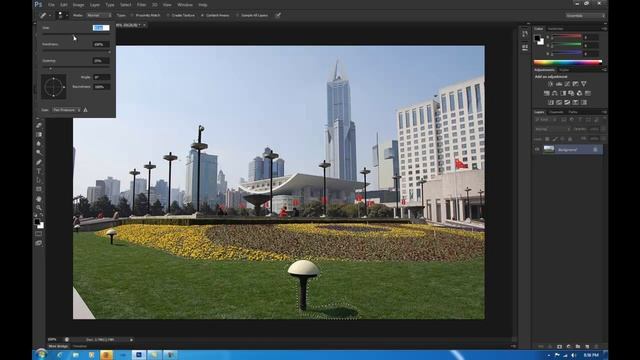
Task: Open the Color panel flyout menu
Action: click(x=604, y=29)
